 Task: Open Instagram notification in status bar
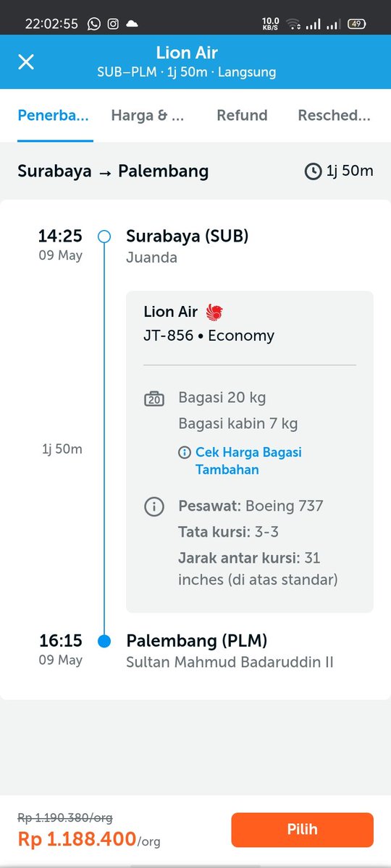click(x=113, y=24)
